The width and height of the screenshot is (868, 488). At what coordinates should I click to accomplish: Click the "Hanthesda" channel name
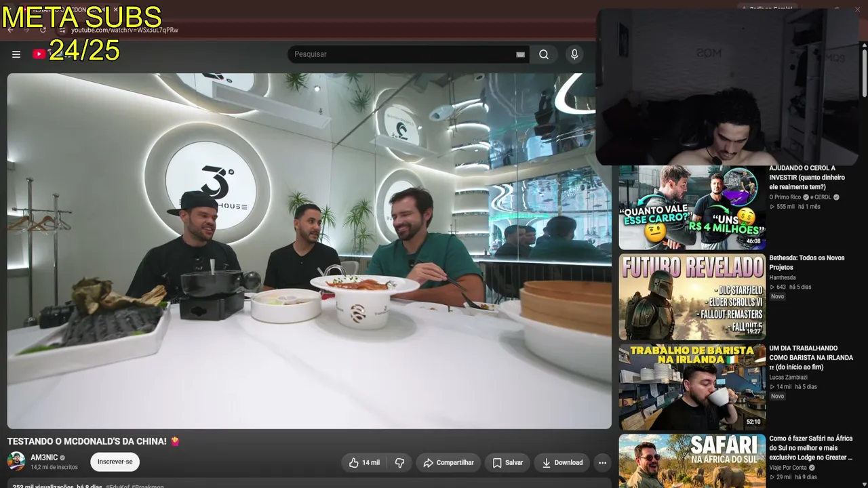click(x=783, y=277)
